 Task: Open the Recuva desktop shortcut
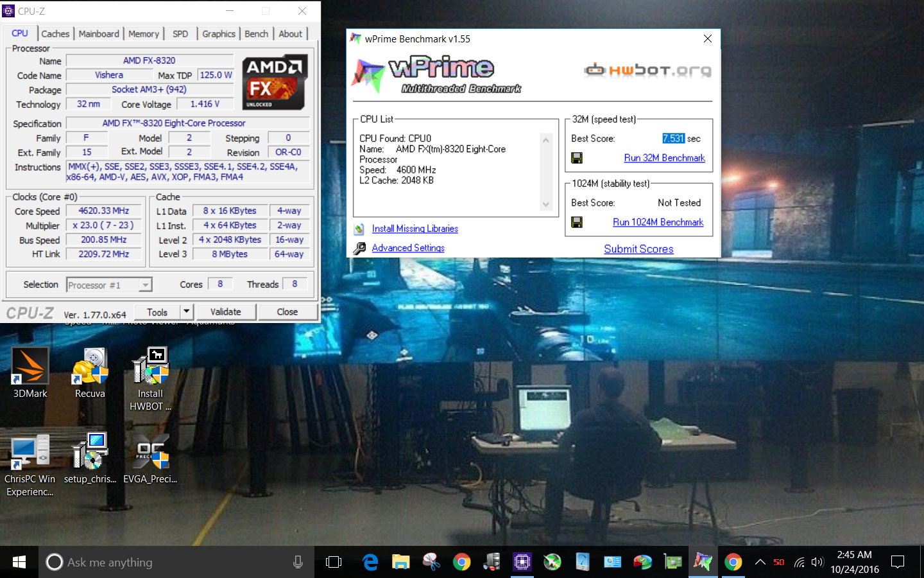(x=90, y=372)
